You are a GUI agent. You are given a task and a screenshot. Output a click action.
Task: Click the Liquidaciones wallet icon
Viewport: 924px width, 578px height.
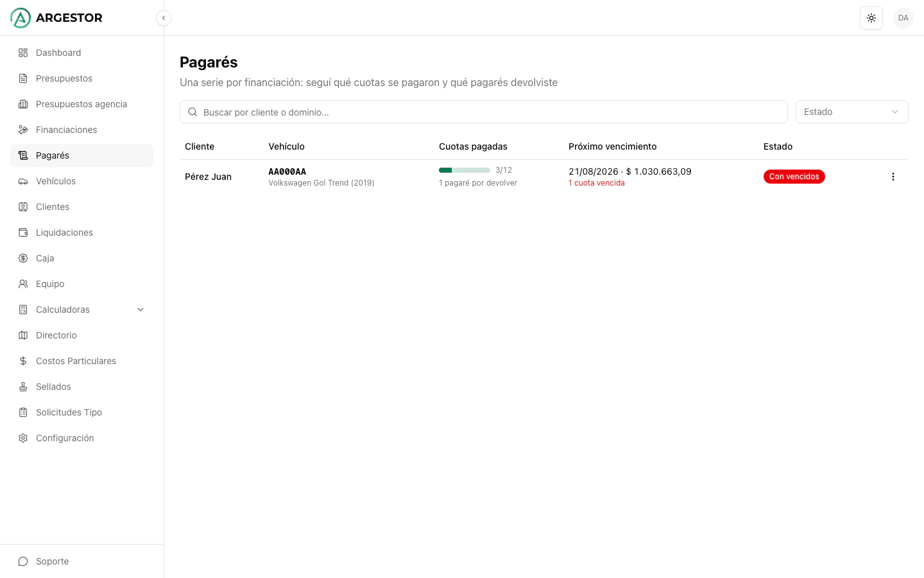[x=23, y=232]
